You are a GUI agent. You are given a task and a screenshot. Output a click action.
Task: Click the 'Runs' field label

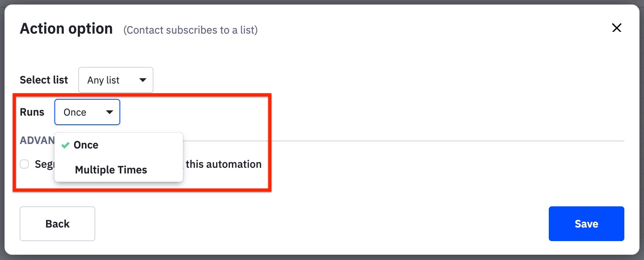32,112
